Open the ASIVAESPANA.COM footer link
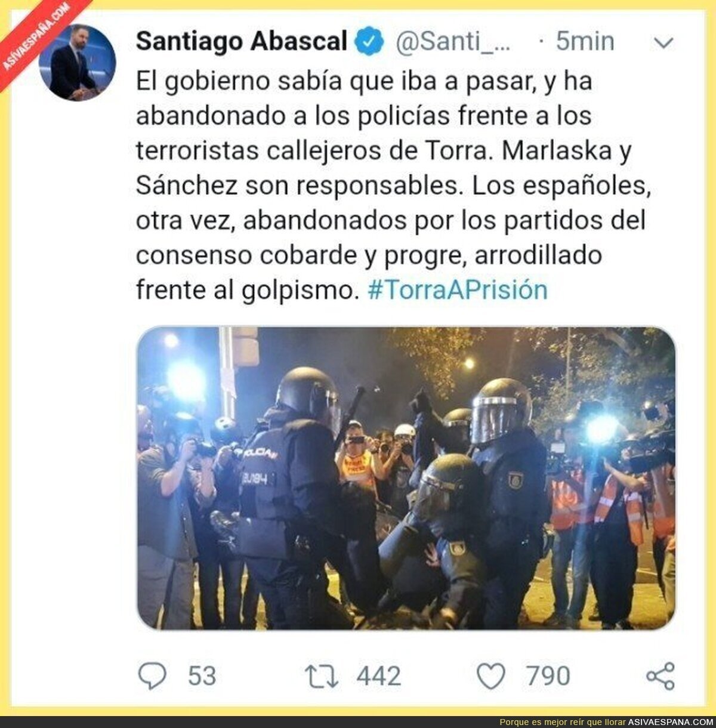 pos(671,722)
